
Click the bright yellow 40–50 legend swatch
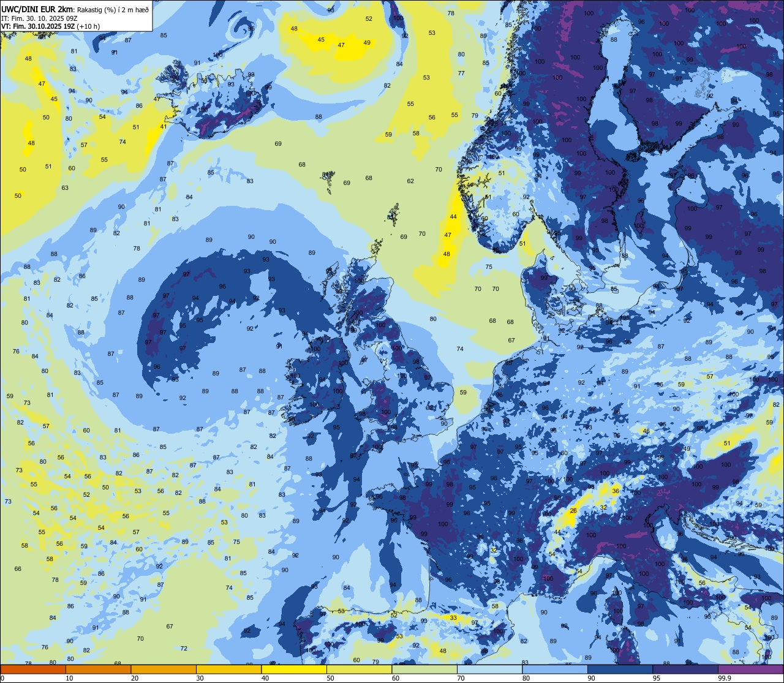pos(294,669)
